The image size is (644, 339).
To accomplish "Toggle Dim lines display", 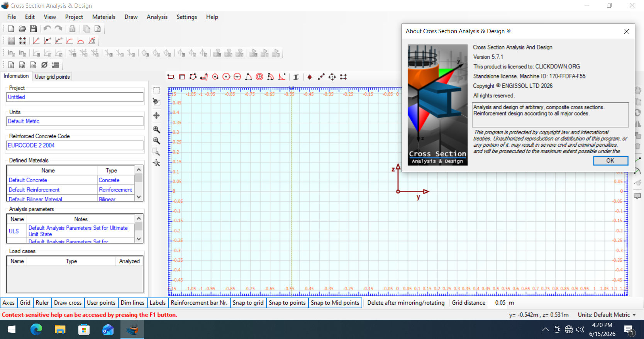I will click(132, 303).
